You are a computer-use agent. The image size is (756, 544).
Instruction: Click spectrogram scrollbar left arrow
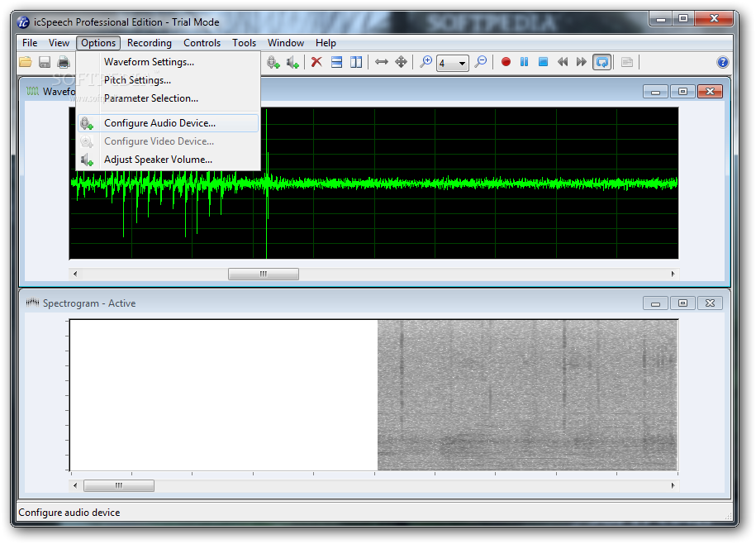[x=74, y=485]
